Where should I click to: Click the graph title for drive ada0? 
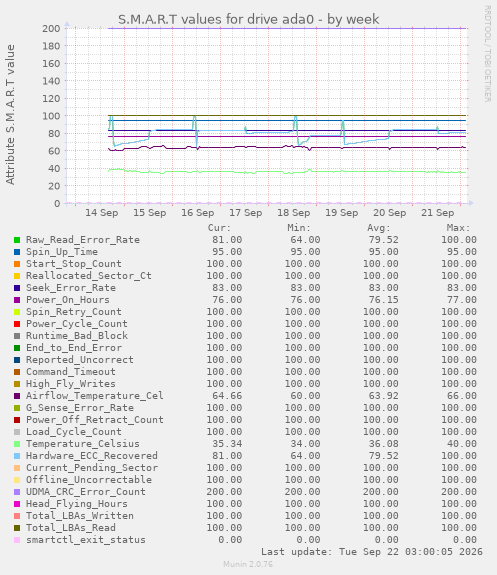tap(248, 19)
